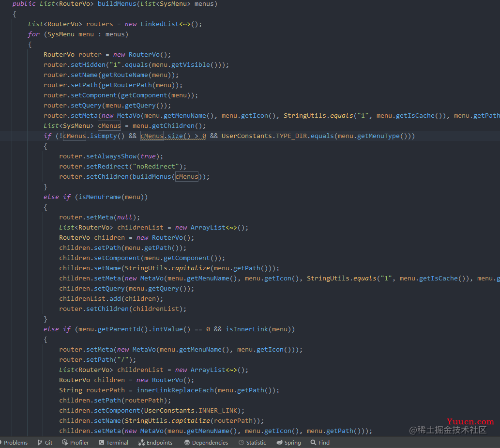This screenshot has width=500, height=448.
Task: Click the for keyword of the loop
Action: (x=34, y=34)
